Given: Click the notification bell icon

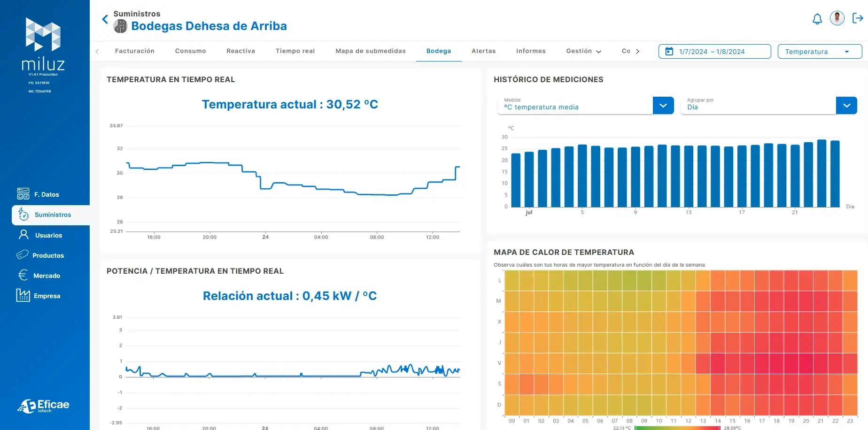Looking at the screenshot, I should pos(817,19).
